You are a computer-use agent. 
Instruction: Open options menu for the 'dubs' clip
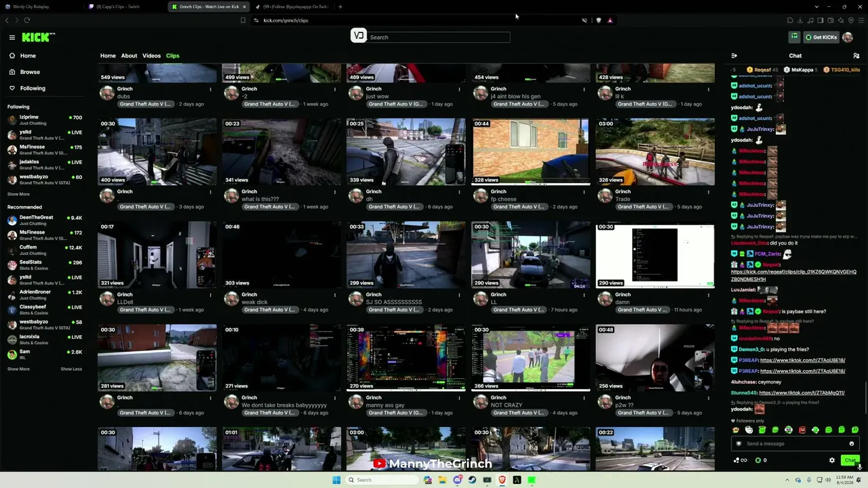click(x=210, y=89)
